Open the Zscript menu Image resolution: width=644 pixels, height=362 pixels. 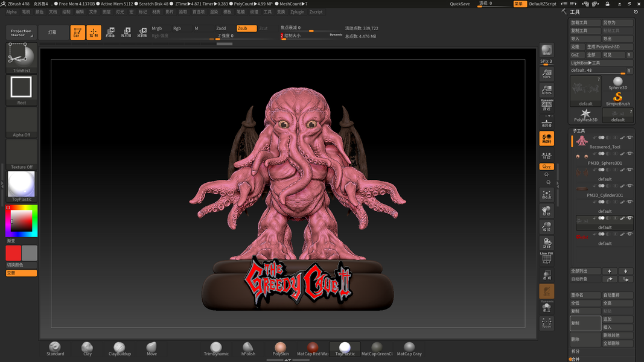316,12
